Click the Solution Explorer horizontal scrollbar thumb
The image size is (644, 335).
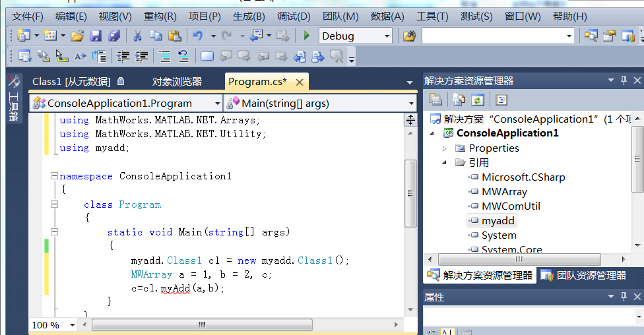point(519,259)
